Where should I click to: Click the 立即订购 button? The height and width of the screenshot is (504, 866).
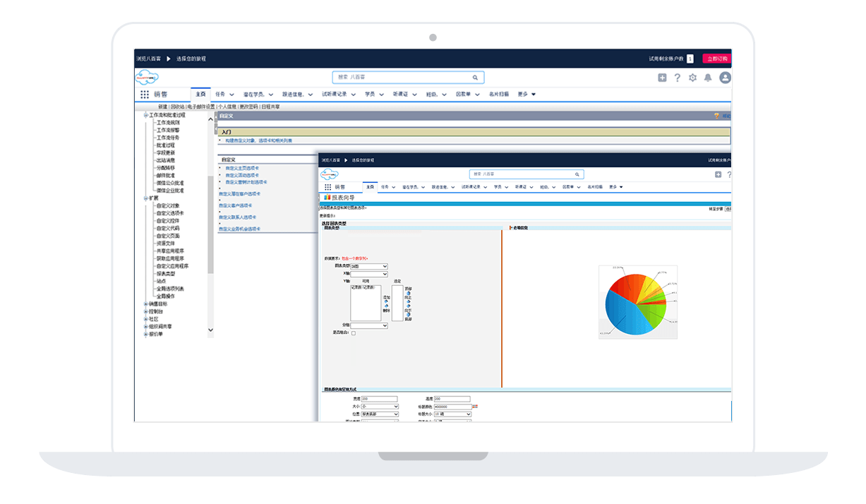[x=716, y=59]
